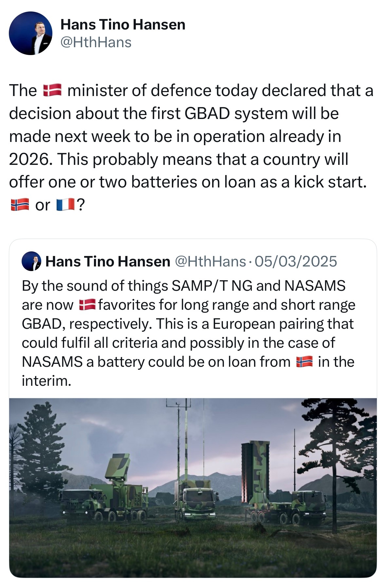Open Hans Tino Hansen's large profile avatar
Viewport: 386px width, 588px height.
coord(30,33)
